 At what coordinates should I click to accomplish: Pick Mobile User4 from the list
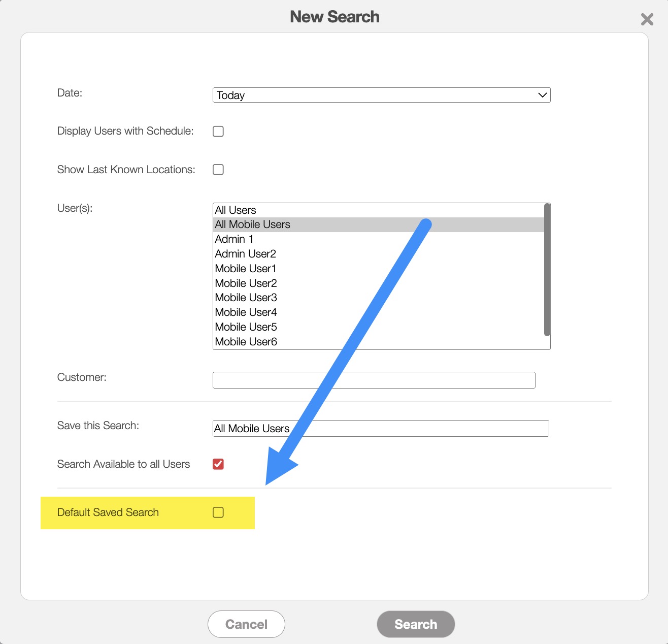click(x=246, y=312)
